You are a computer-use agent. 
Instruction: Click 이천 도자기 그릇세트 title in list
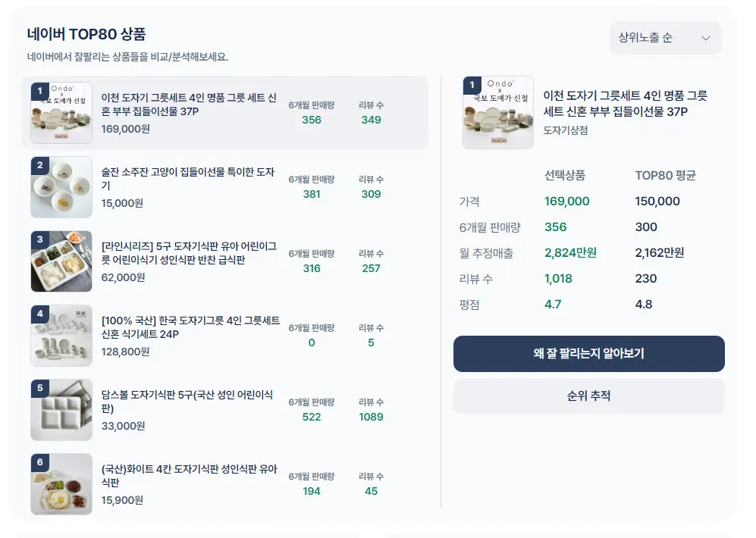[x=188, y=105]
